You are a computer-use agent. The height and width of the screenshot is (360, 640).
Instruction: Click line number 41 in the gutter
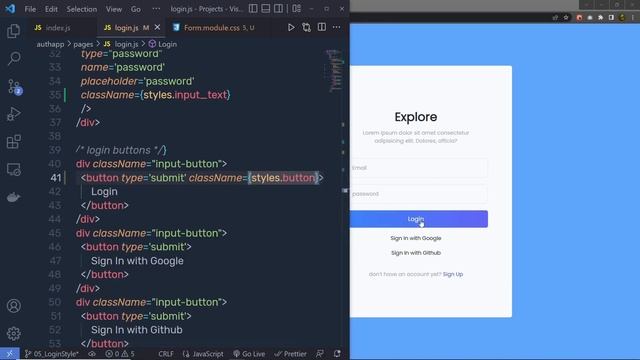coord(56,178)
